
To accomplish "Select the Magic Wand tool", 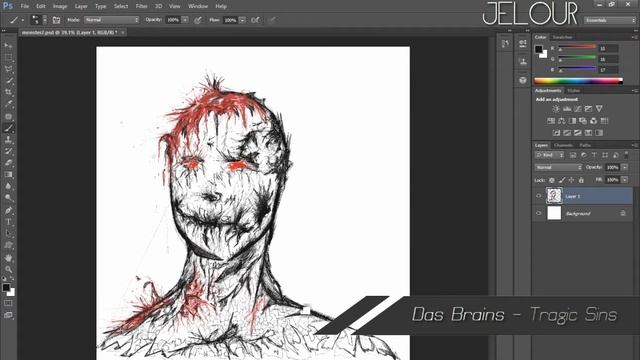I will tap(8, 81).
